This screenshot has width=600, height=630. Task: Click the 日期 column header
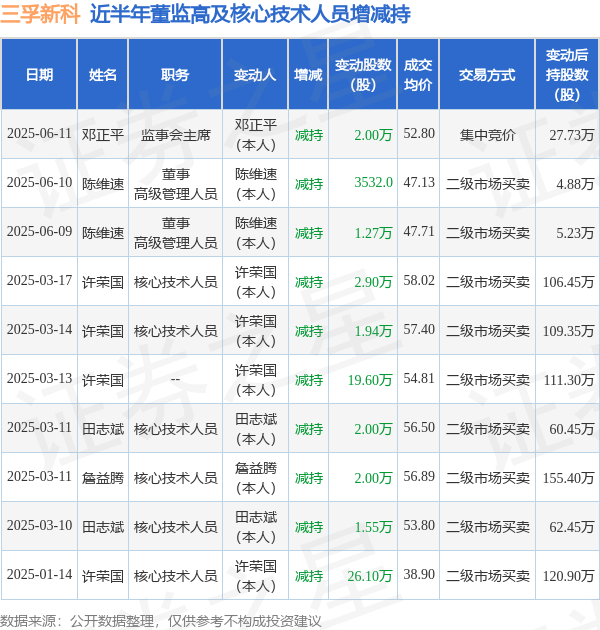[x=39, y=75]
